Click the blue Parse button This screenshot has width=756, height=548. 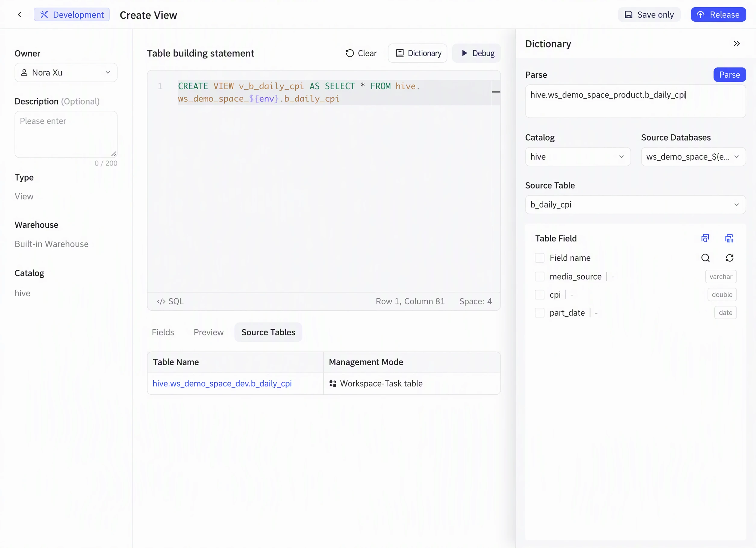tap(730, 75)
